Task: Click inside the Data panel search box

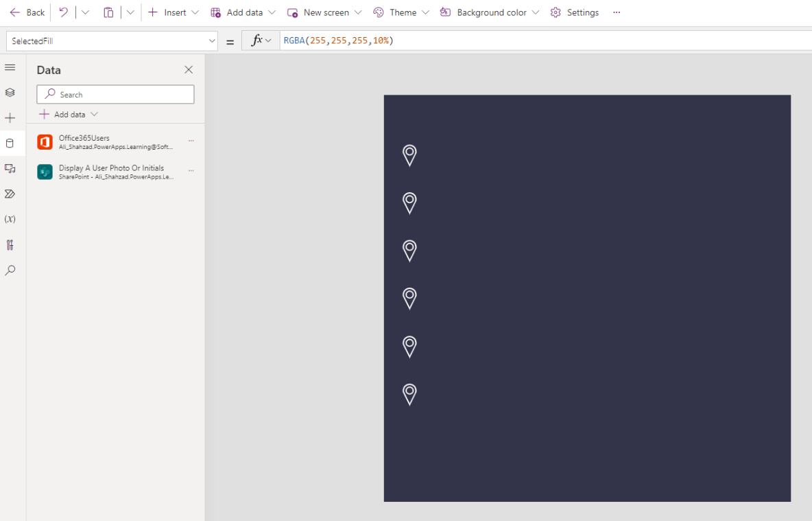Action: [115, 93]
